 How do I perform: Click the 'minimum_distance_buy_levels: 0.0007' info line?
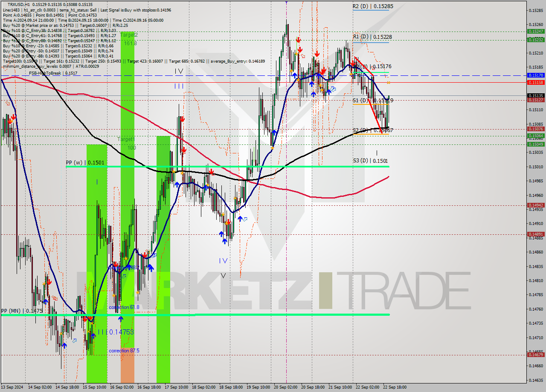51,66
